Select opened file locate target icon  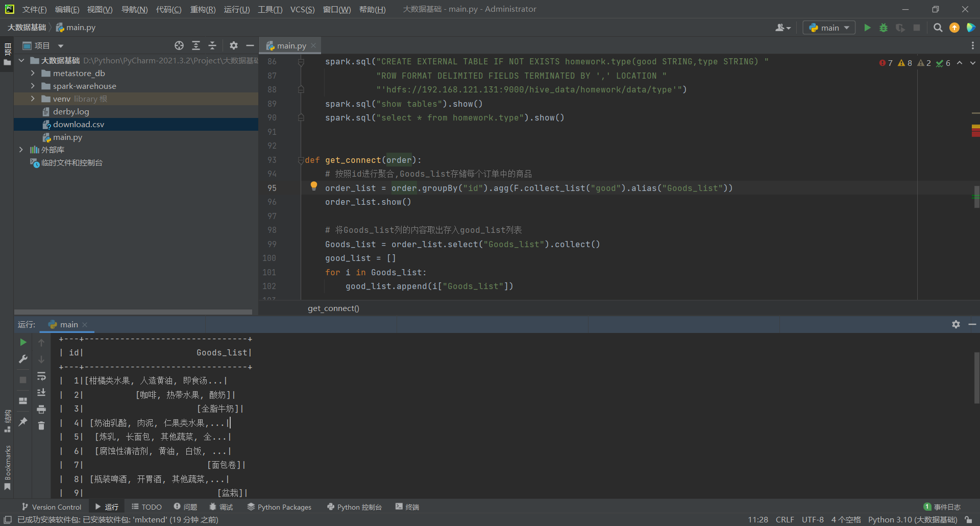(179, 45)
